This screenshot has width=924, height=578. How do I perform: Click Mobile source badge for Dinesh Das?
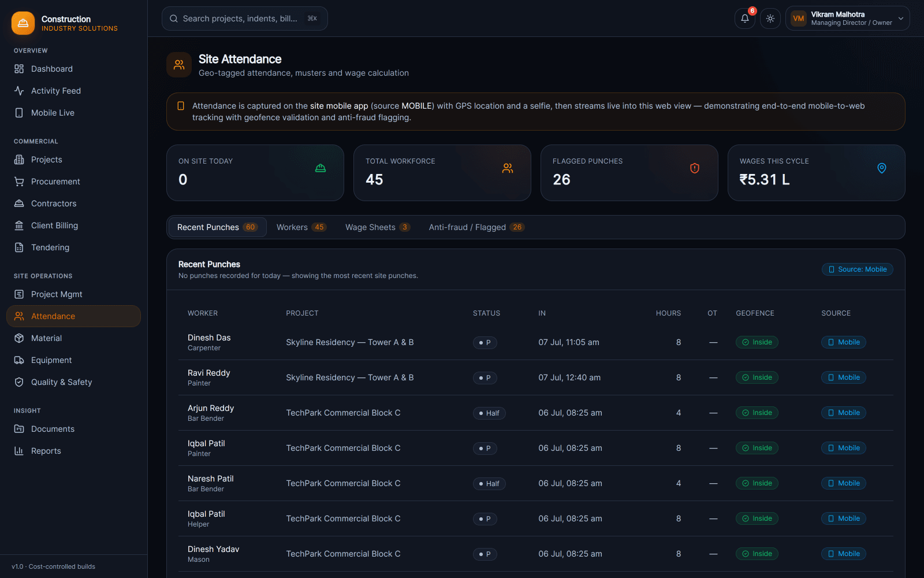point(844,342)
